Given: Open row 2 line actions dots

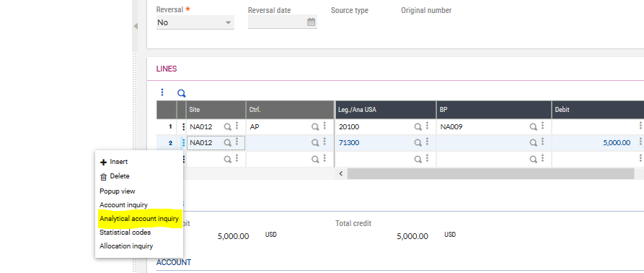Looking at the screenshot, I should pos(183,143).
